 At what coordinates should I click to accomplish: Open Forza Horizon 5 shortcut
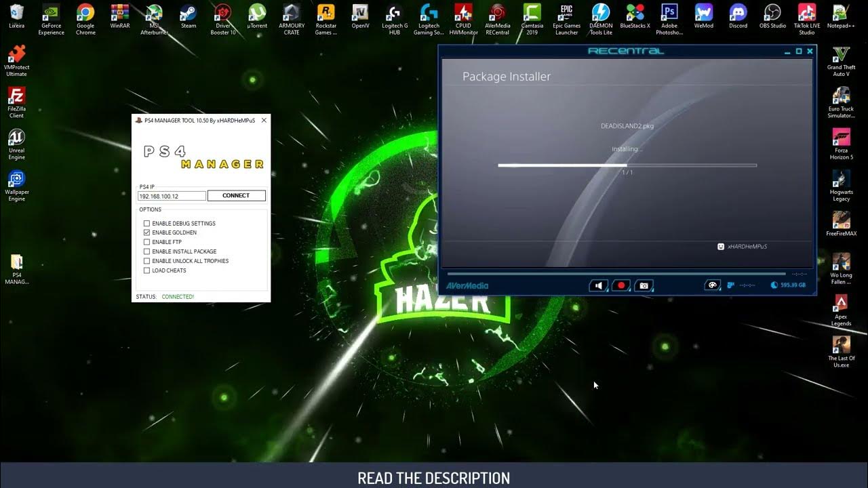(x=841, y=144)
